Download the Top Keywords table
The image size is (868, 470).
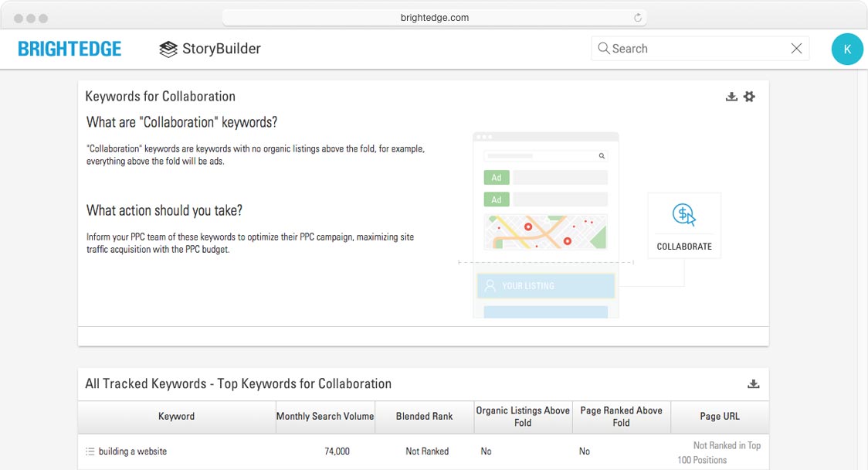click(754, 384)
